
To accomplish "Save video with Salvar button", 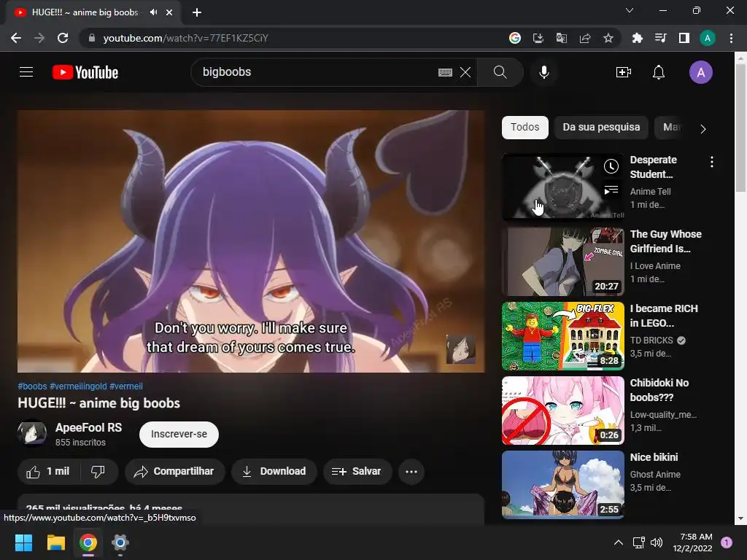I will pyautogui.click(x=357, y=472).
